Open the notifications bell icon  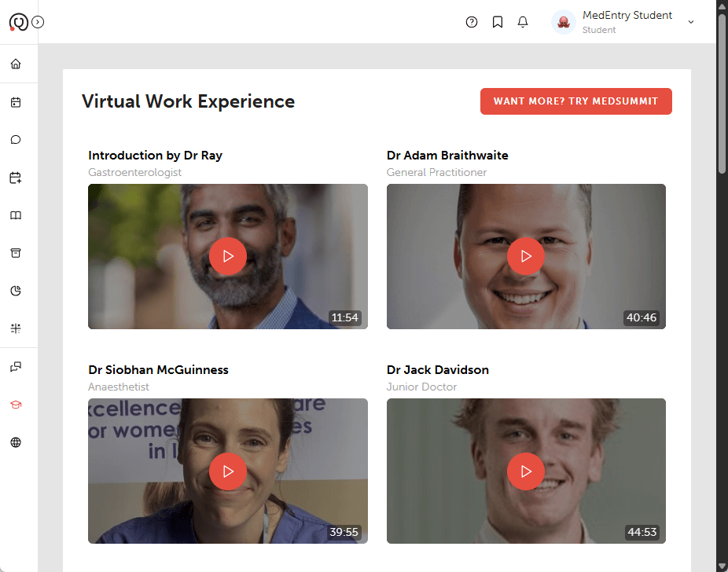(523, 22)
